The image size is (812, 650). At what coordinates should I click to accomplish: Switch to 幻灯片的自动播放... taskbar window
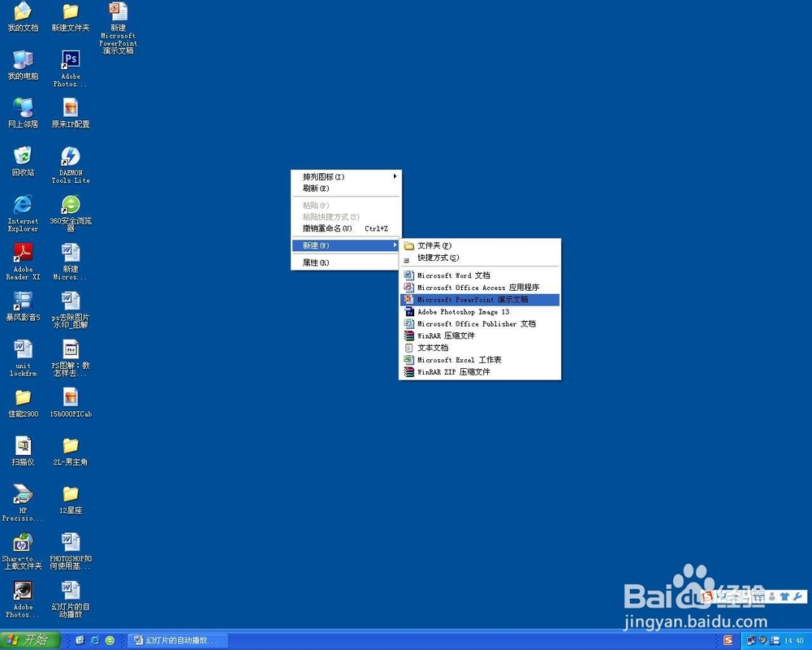(178, 641)
